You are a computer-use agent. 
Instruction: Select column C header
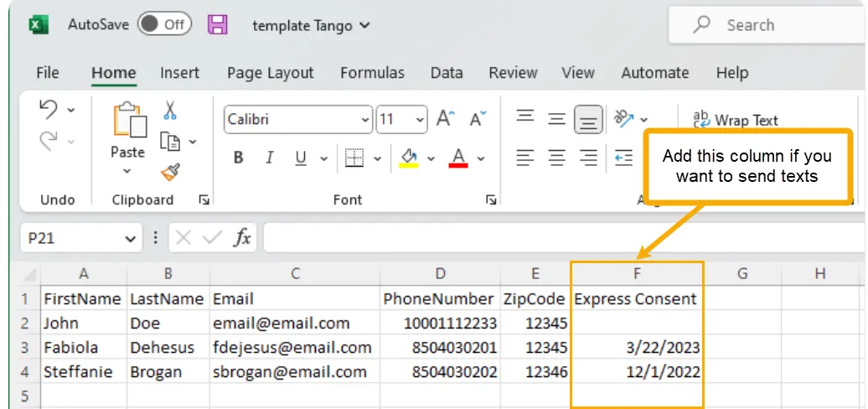[295, 273]
